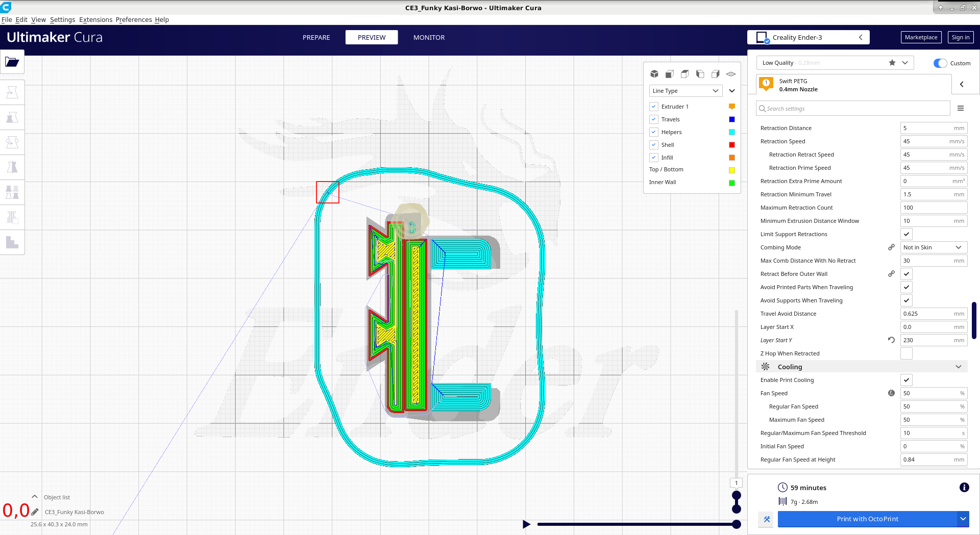The height and width of the screenshot is (535, 980).
Task: Switch to left side view icon
Action: 700,74
